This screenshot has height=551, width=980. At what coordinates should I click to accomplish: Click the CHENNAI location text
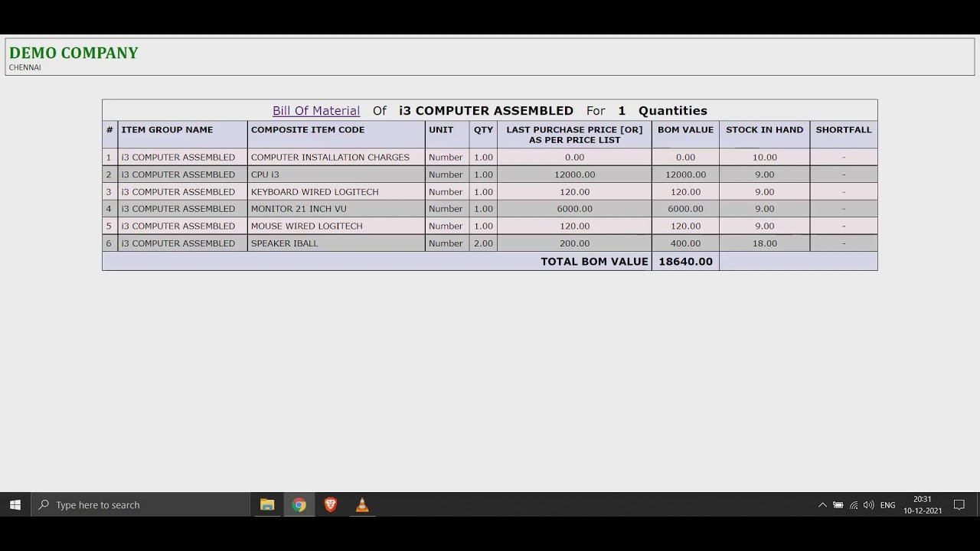coord(25,67)
